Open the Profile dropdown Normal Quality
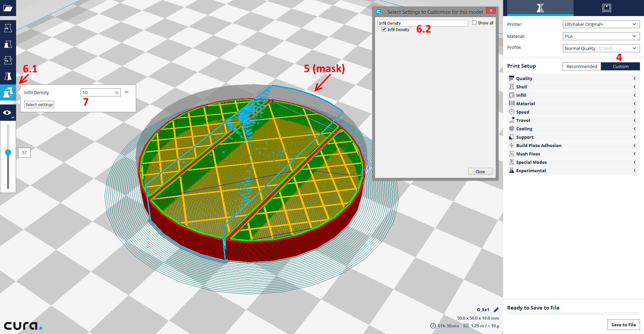 click(x=601, y=48)
